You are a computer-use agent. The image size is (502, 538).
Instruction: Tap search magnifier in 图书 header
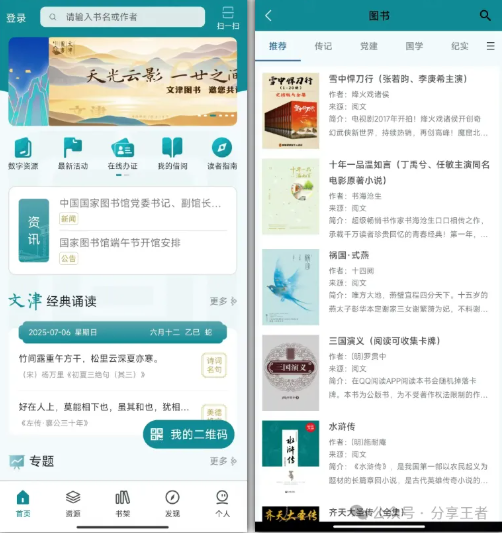point(485,15)
